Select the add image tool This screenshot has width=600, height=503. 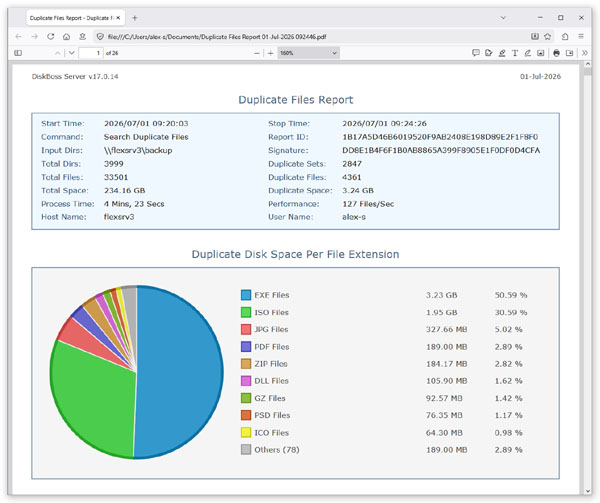tap(540, 53)
